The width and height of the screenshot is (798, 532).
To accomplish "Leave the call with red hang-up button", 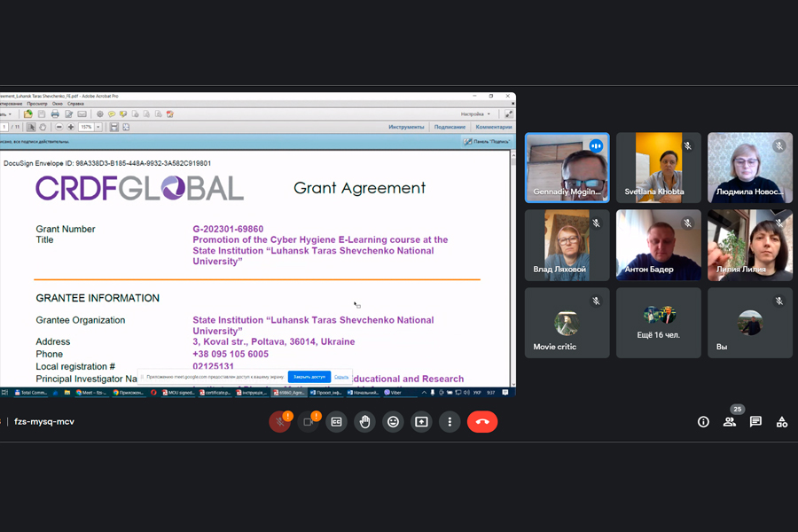I will (x=482, y=421).
